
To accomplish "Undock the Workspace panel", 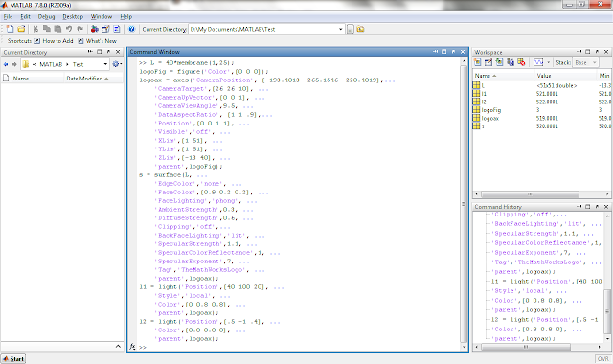I will [597, 52].
